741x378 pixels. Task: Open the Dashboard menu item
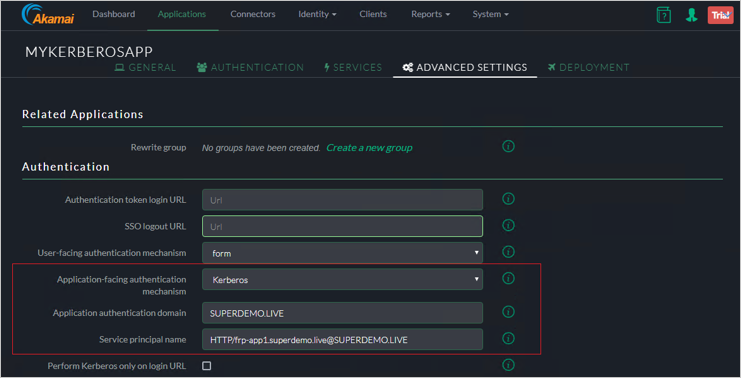(x=113, y=14)
